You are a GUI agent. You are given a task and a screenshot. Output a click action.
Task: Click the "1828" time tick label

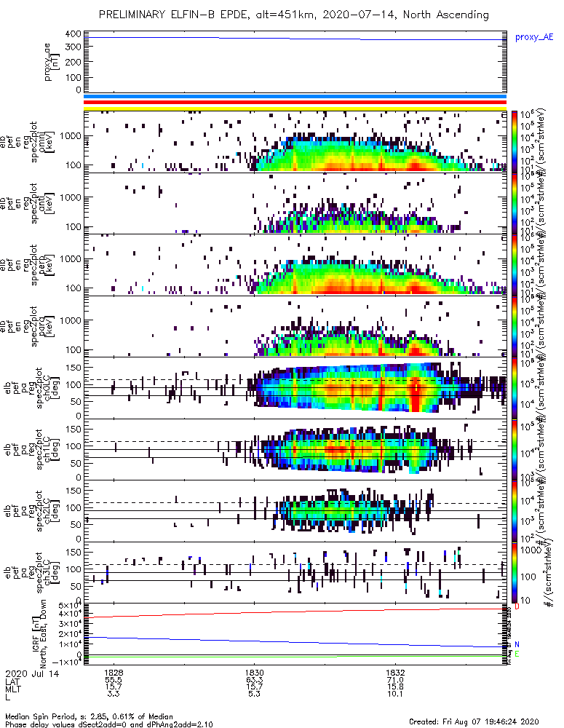click(114, 673)
